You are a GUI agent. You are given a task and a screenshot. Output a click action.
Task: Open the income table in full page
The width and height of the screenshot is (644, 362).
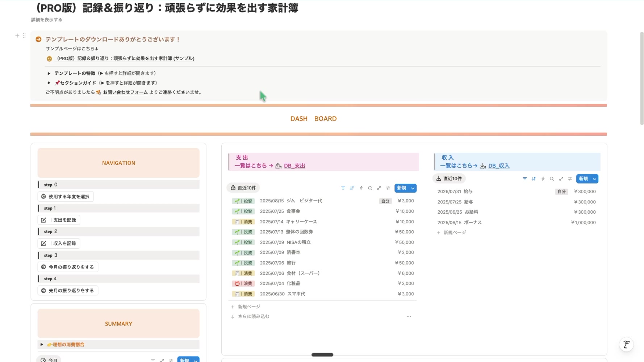(561, 179)
